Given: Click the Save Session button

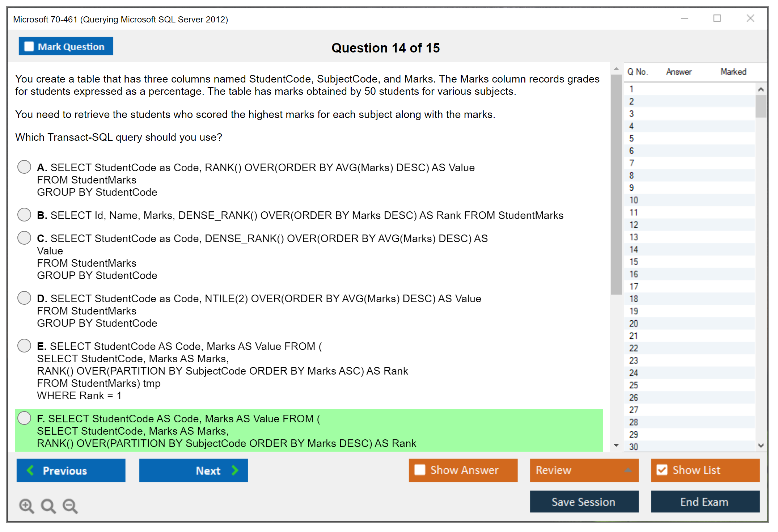Looking at the screenshot, I should point(584,502).
